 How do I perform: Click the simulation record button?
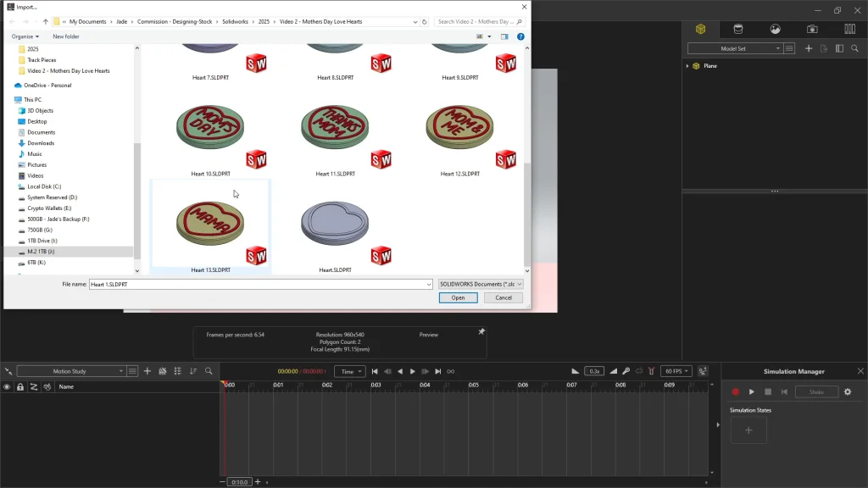point(735,391)
